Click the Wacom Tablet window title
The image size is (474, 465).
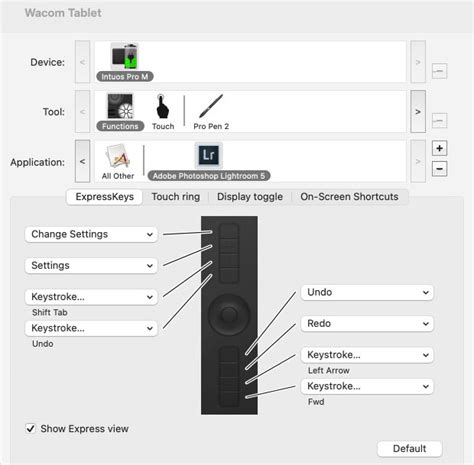click(63, 13)
